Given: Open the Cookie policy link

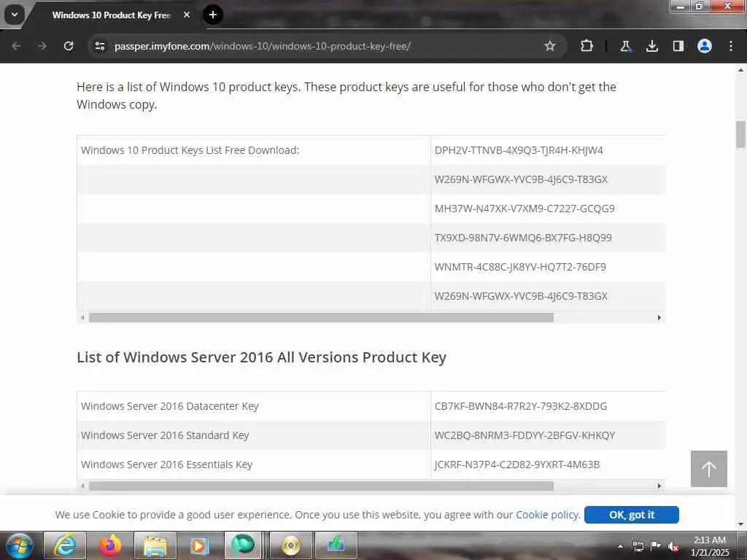Looking at the screenshot, I should [547, 515].
